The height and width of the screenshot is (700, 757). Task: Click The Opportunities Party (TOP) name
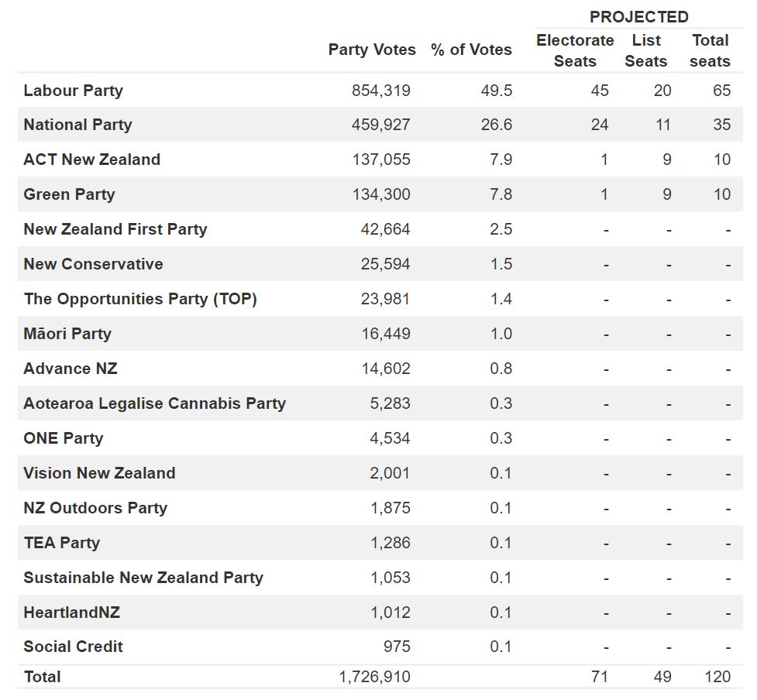(139, 299)
